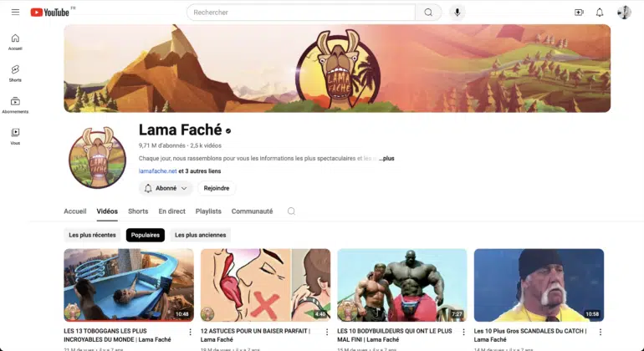Switch to the Shorts tab
The width and height of the screenshot is (644, 351).
point(138,211)
